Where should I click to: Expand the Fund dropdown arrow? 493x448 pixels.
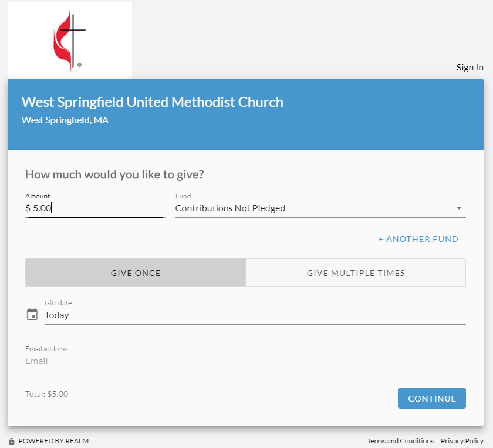pos(459,208)
